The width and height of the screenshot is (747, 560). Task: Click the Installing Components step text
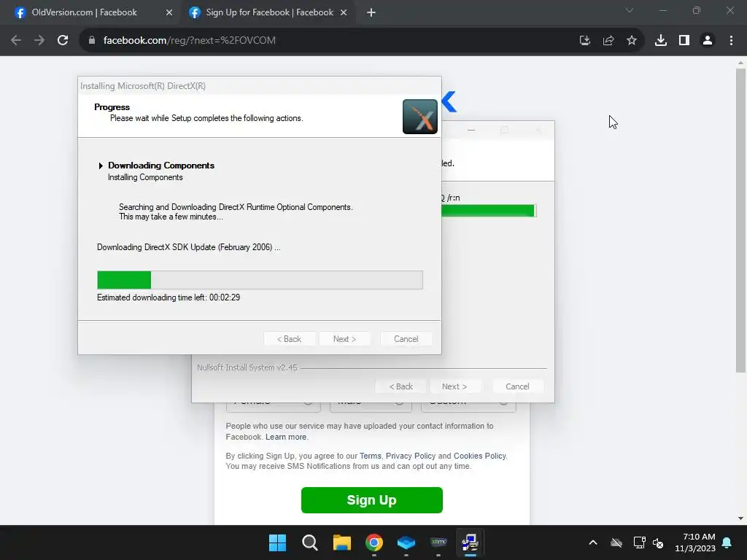pyautogui.click(x=145, y=177)
